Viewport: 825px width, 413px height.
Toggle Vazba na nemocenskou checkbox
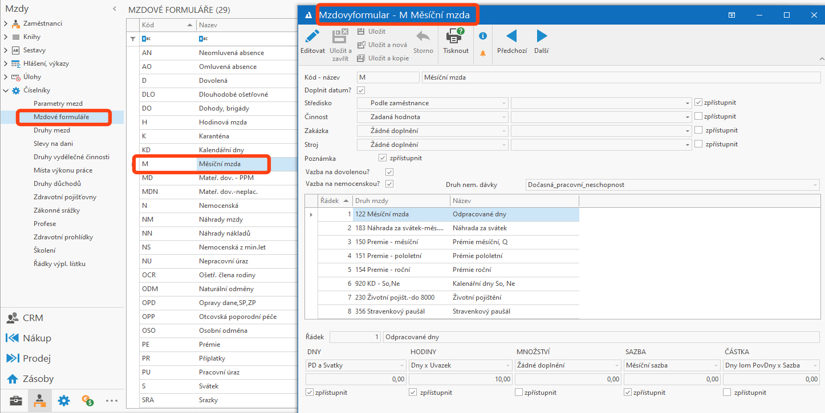coord(389,184)
